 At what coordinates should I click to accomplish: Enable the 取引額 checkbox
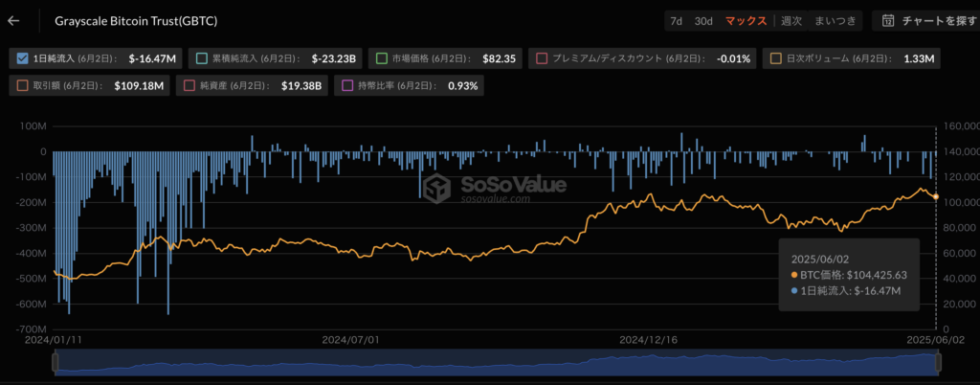click(x=22, y=86)
